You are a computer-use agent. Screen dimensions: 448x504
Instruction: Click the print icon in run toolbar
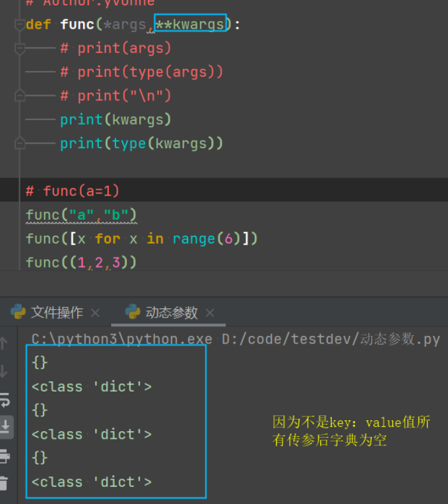[x=4, y=455]
